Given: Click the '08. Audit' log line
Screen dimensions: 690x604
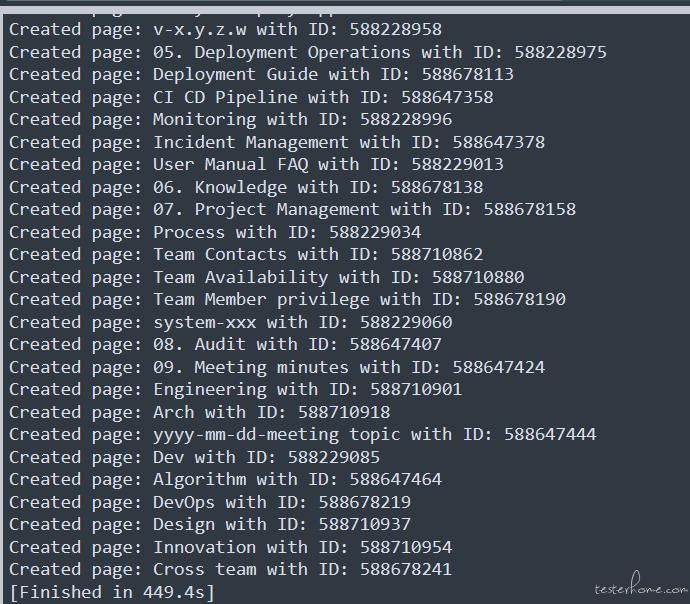Looking at the screenshot, I should tap(225, 344).
